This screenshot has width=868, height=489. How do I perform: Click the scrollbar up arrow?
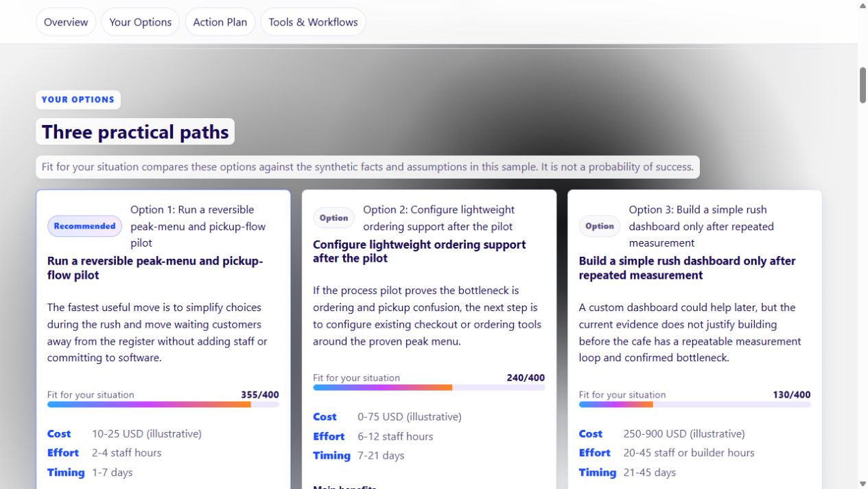click(863, 5)
